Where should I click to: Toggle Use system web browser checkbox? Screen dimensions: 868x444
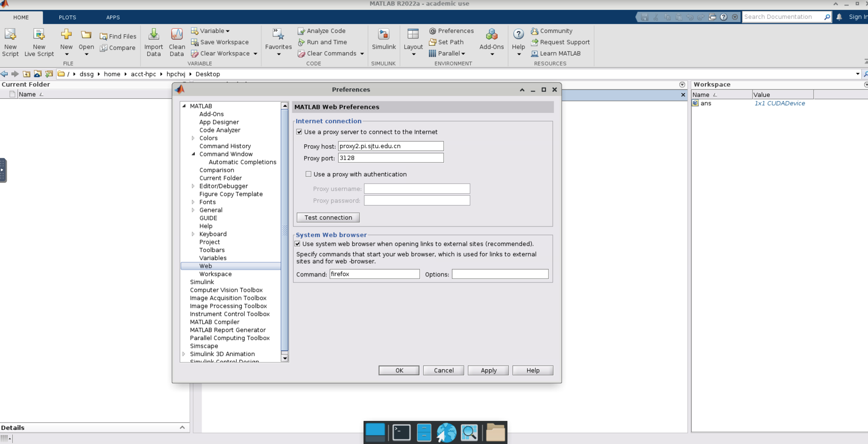297,244
